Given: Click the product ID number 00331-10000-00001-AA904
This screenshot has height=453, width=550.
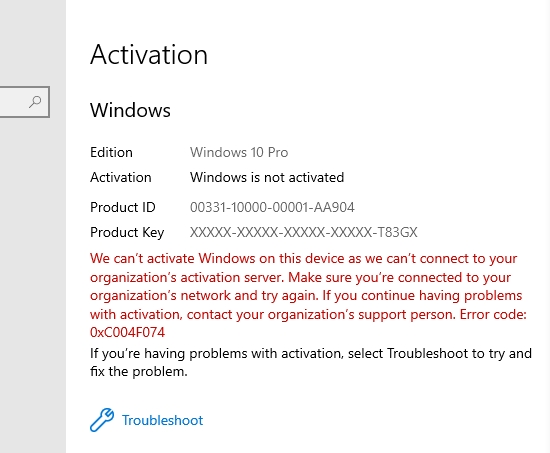Looking at the screenshot, I should 272,207.
